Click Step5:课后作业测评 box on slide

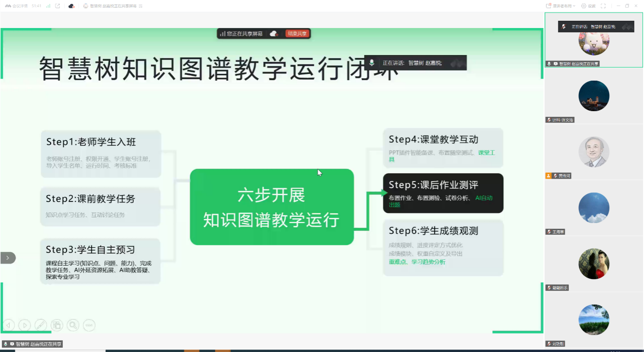pyautogui.click(x=443, y=193)
